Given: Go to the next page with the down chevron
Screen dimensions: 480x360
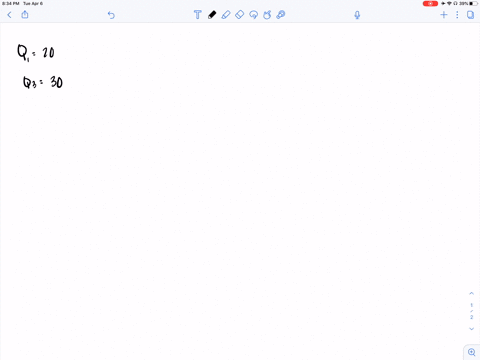Looking at the screenshot, I should [x=471, y=329].
